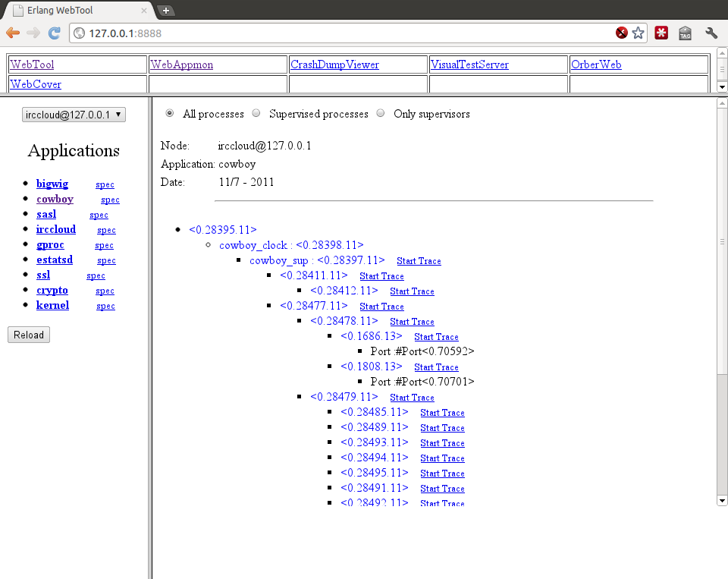Start Trace for process <0.28479.11>
This screenshot has width=728, height=579.
click(412, 398)
